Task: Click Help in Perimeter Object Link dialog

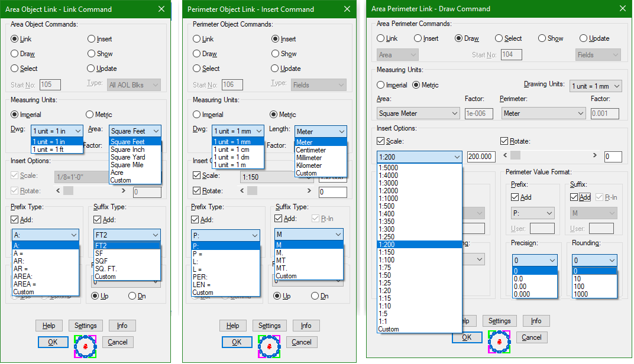Action: point(233,326)
